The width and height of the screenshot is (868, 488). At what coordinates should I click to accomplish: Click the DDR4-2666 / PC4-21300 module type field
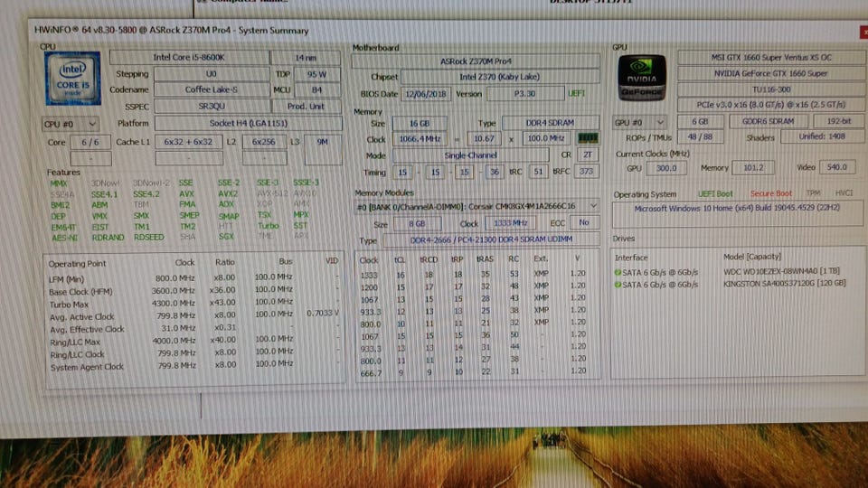coord(492,239)
